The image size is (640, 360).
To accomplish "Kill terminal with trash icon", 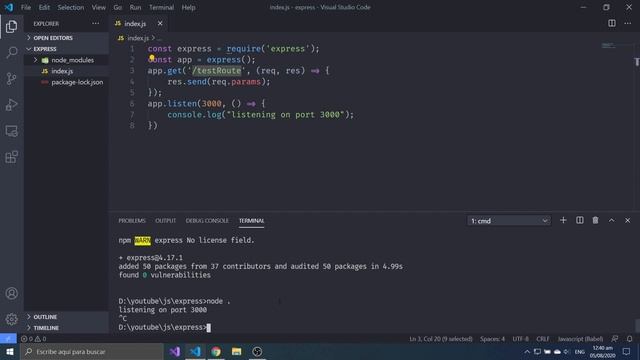I will [596, 220].
